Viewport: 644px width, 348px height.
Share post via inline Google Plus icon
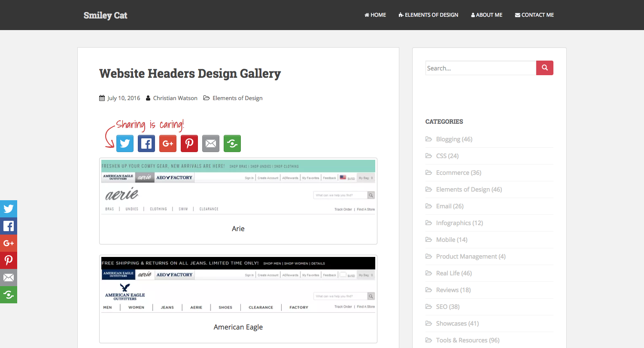[168, 143]
